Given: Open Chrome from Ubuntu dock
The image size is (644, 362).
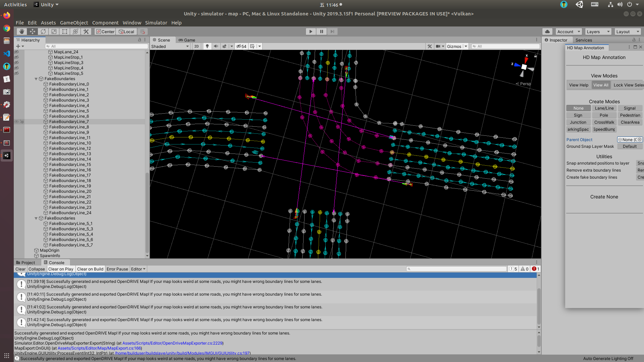Looking at the screenshot, I should tap(7, 28).
